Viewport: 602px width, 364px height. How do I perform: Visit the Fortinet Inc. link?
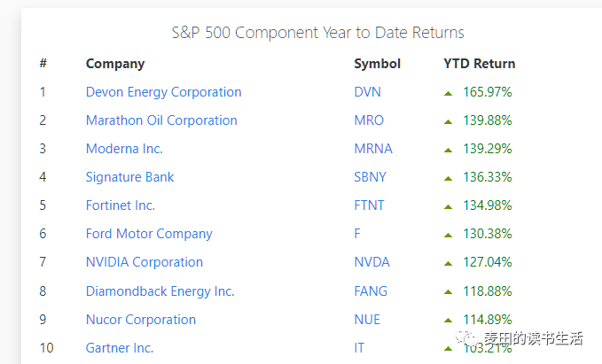coord(121,205)
